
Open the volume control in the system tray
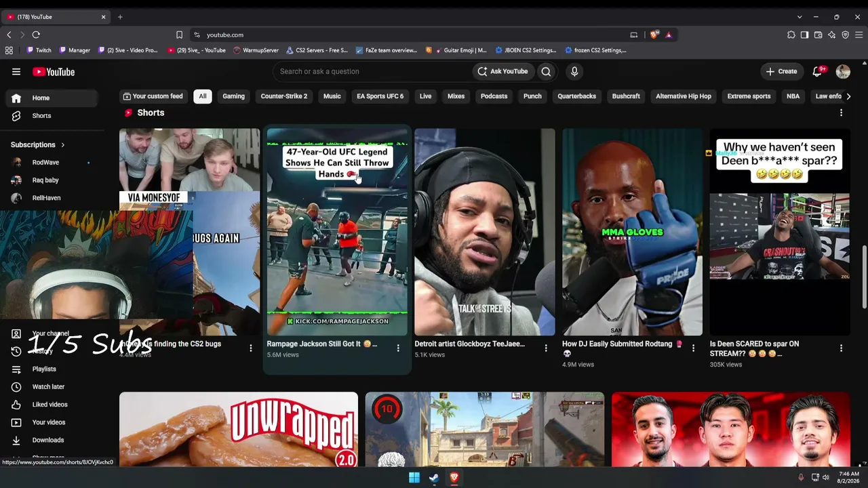(x=826, y=478)
